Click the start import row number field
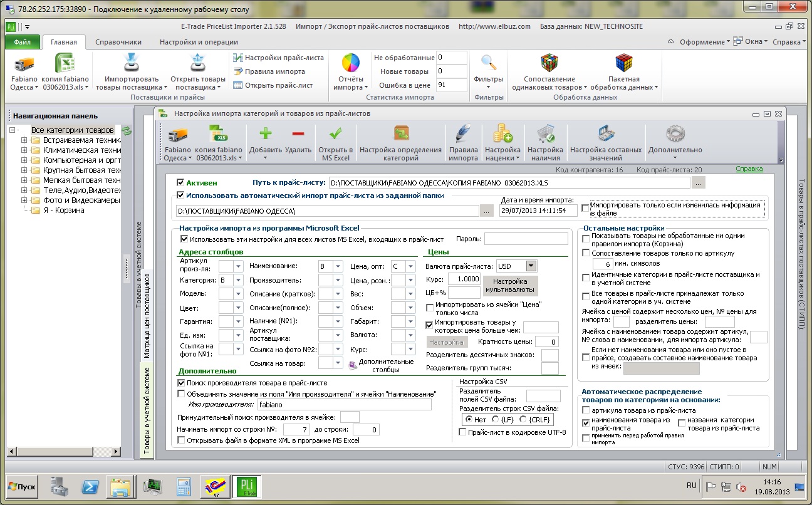This screenshot has width=812, height=505. [x=296, y=430]
